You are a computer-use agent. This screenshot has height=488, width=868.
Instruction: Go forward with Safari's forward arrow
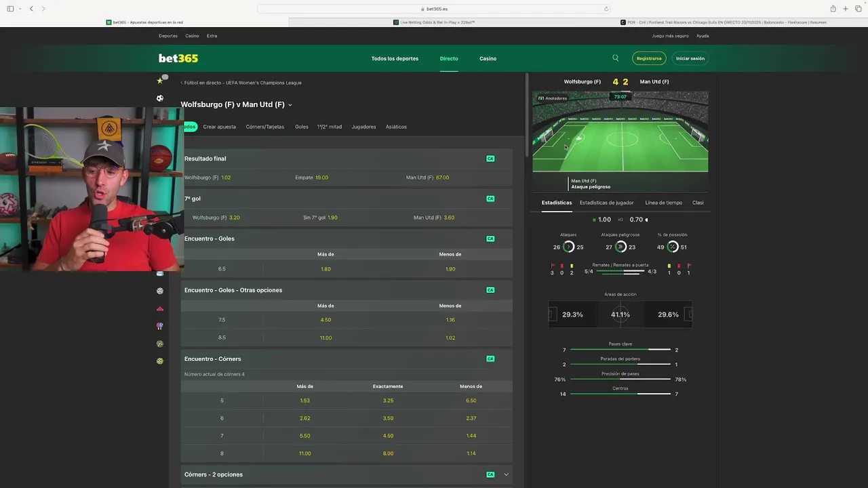point(43,9)
